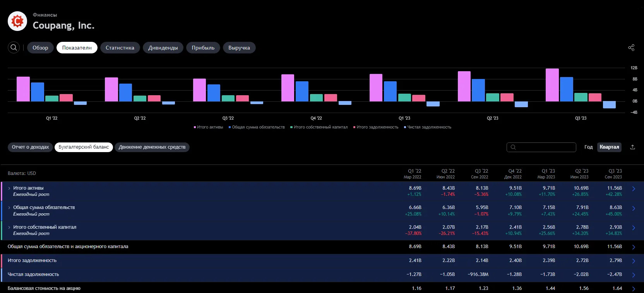Click the Q1 '22 blue liabilities bar
This screenshot has height=293, width=644.
pos(38,92)
